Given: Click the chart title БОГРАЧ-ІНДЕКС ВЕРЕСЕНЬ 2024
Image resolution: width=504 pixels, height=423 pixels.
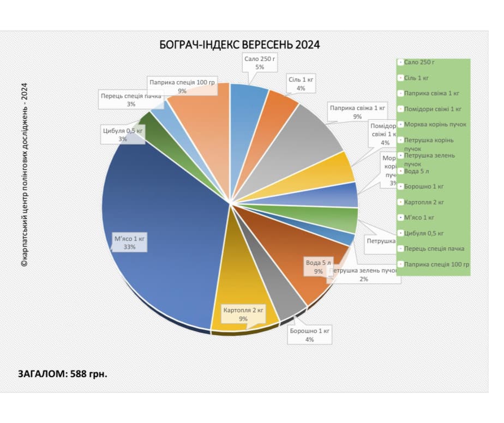Looking at the screenshot, I should click(x=240, y=45).
